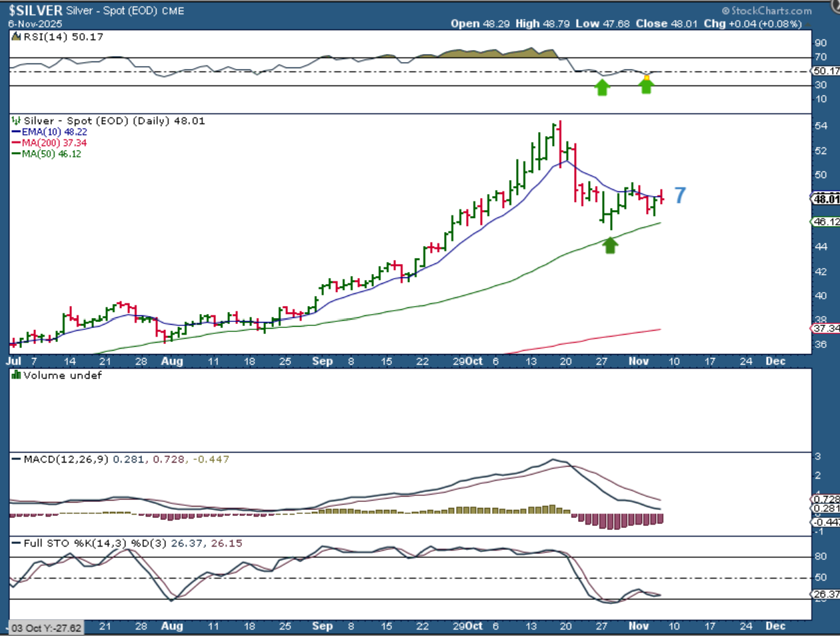Click the 'Silver - Spot (EOD) CME' header subtitle
Screen dimensions: 840x636
click(x=125, y=11)
